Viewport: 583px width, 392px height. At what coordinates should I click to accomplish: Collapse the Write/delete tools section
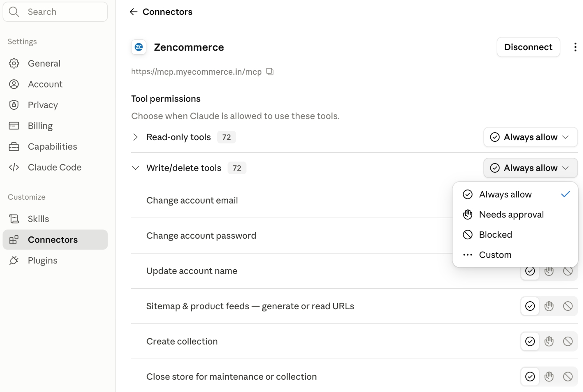click(x=135, y=168)
